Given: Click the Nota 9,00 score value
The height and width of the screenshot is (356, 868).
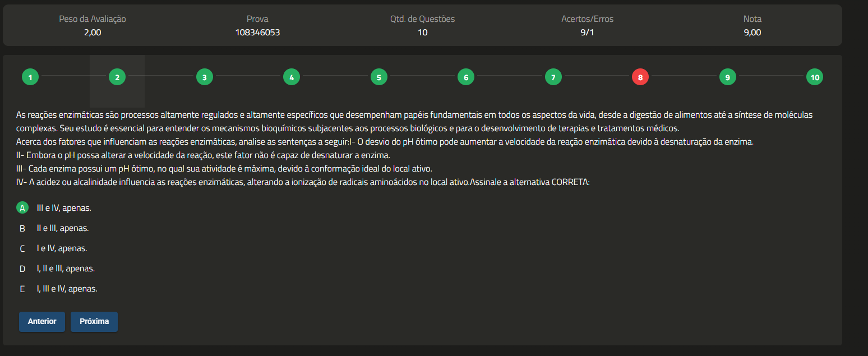Looking at the screenshot, I should tap(752, 33).
